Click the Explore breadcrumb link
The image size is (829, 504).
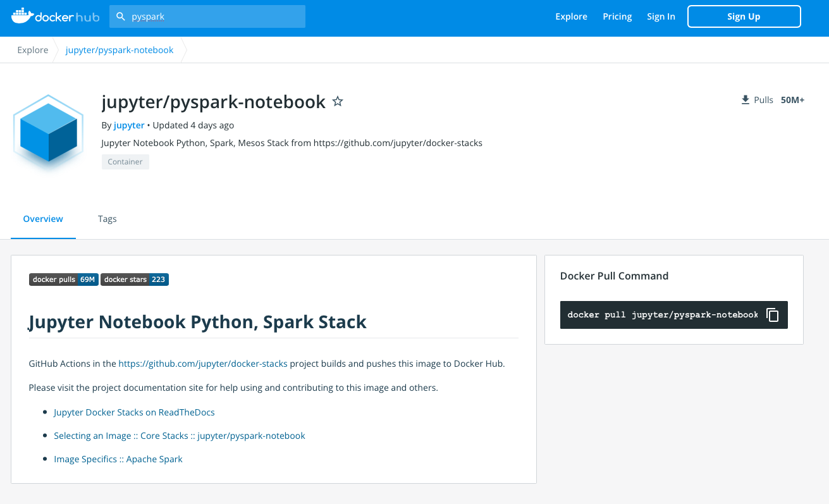click(x=32, y=49)
